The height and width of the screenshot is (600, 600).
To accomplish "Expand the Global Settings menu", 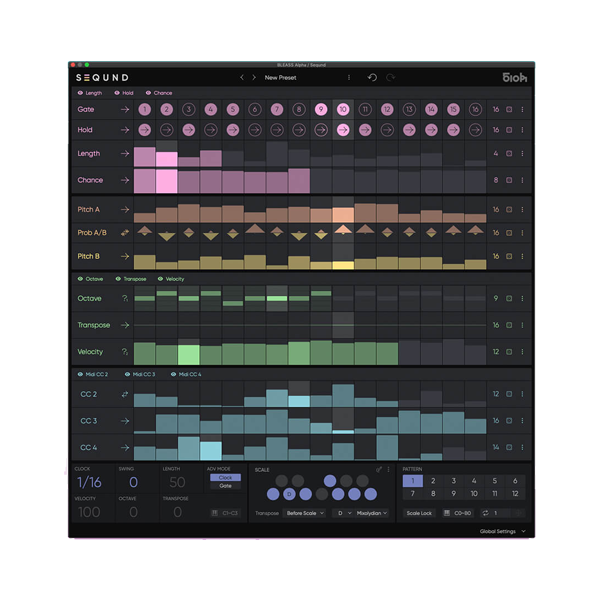I will [x=501, y=532].
